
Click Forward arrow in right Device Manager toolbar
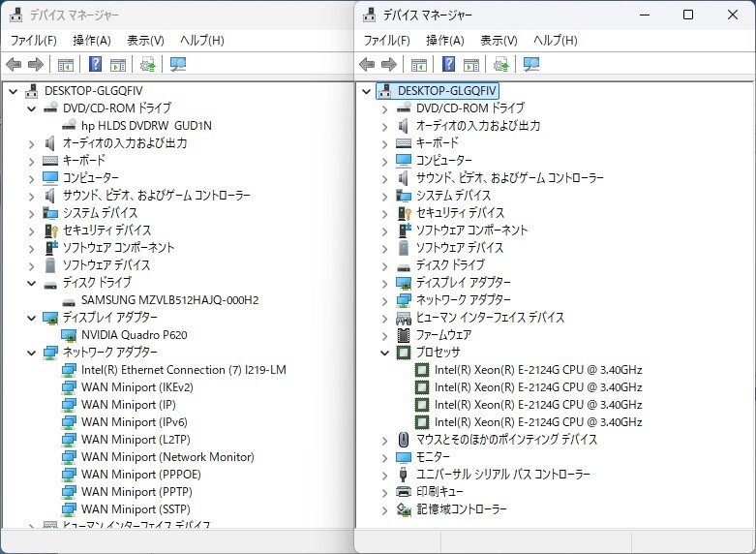pos(389,64)
